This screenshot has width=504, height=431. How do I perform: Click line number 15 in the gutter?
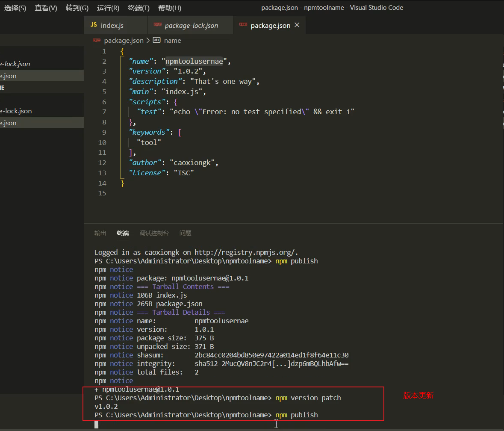point(102,193)
